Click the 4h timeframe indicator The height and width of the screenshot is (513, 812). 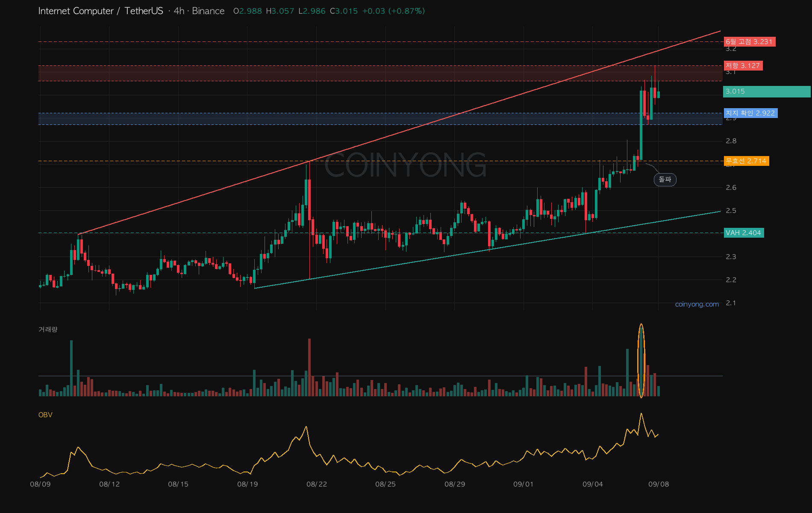coord(179,11)
